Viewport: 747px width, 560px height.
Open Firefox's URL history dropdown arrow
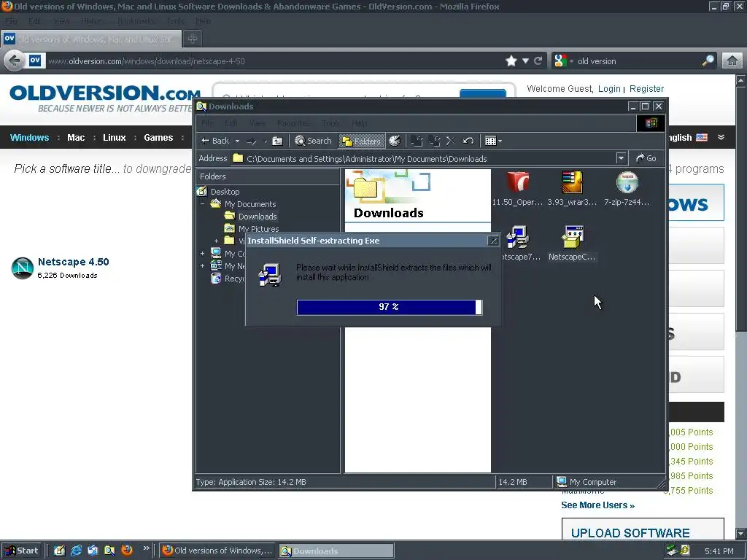tap(525, 61)
